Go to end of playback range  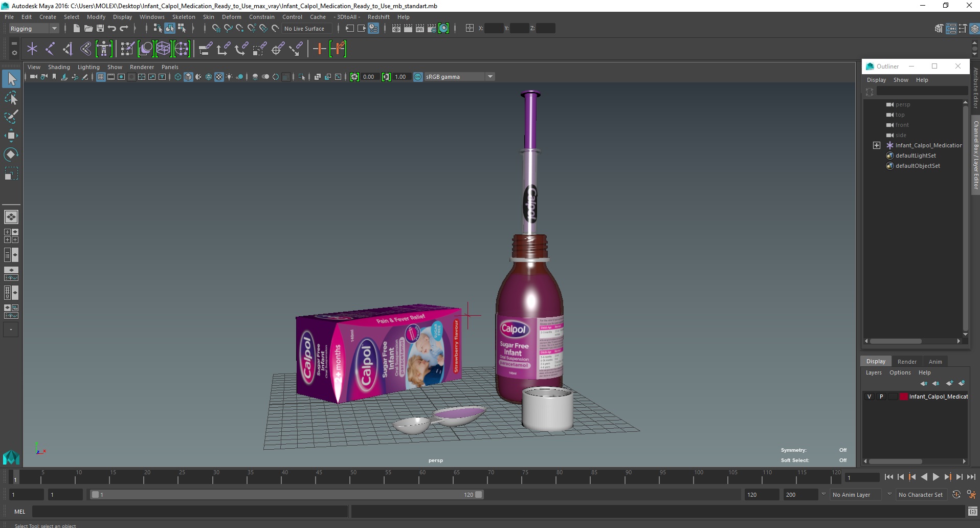(971, 477)
